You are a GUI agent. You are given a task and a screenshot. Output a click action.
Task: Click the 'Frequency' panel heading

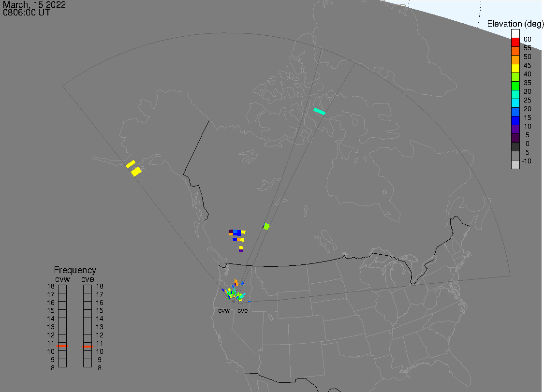coord(75,270)
